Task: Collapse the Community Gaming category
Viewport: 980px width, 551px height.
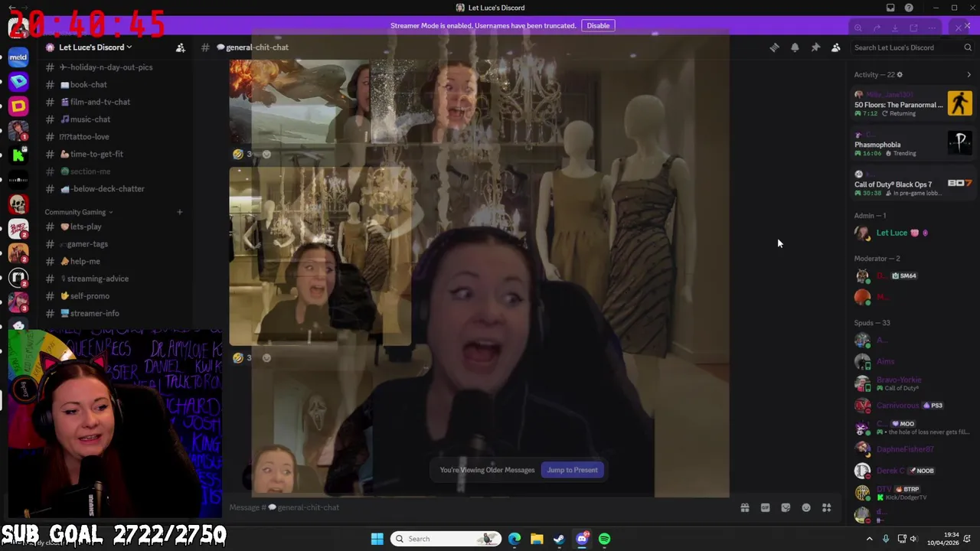Action: click(x=78, y=212)
